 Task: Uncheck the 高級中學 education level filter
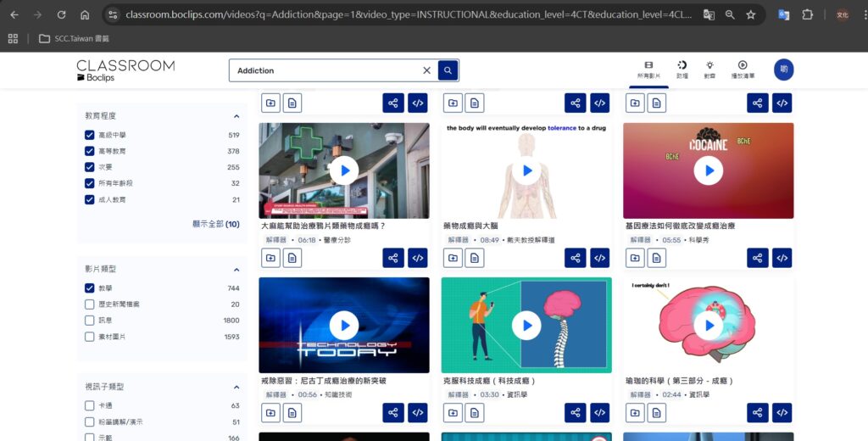(x=90, y=135)
